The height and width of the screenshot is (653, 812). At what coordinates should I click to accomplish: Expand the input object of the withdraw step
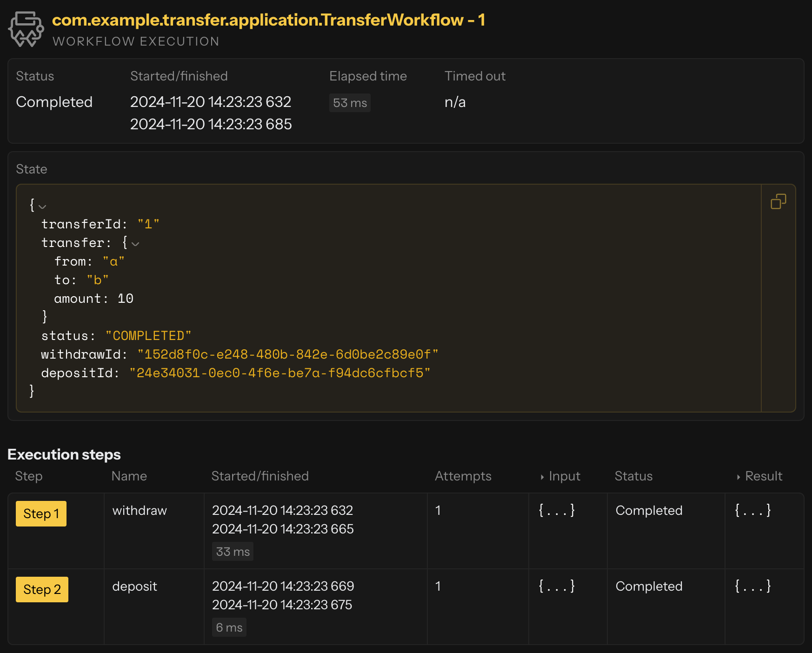click(x=556, y=510)
